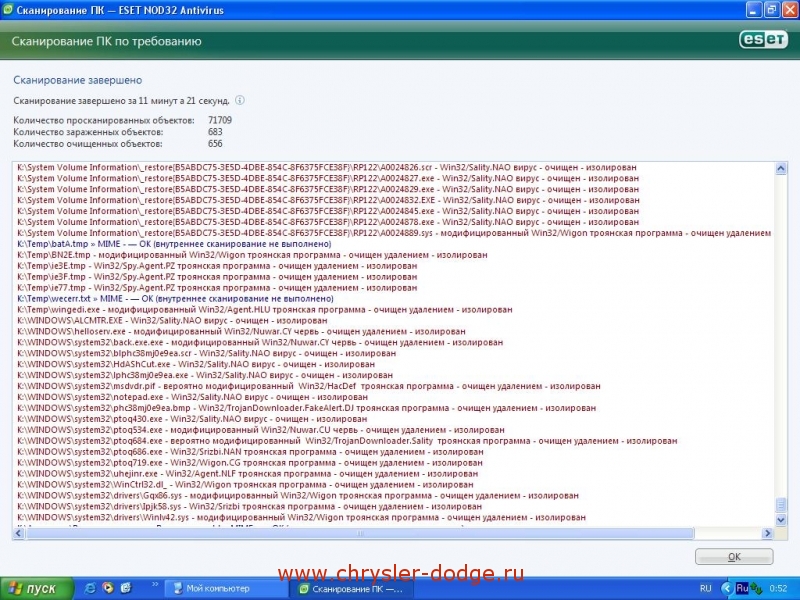
Task: Select the wecerr.txt MIME line
Action: [x=176, y=299]
